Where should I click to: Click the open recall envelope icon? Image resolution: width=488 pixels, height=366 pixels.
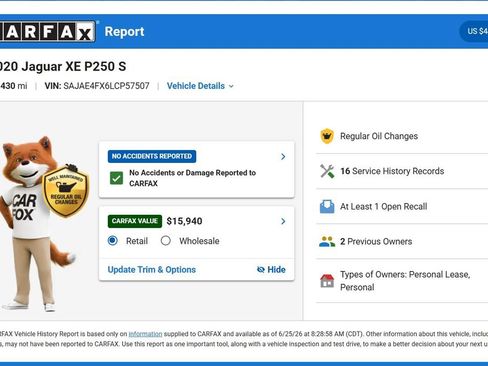(327, 206)
